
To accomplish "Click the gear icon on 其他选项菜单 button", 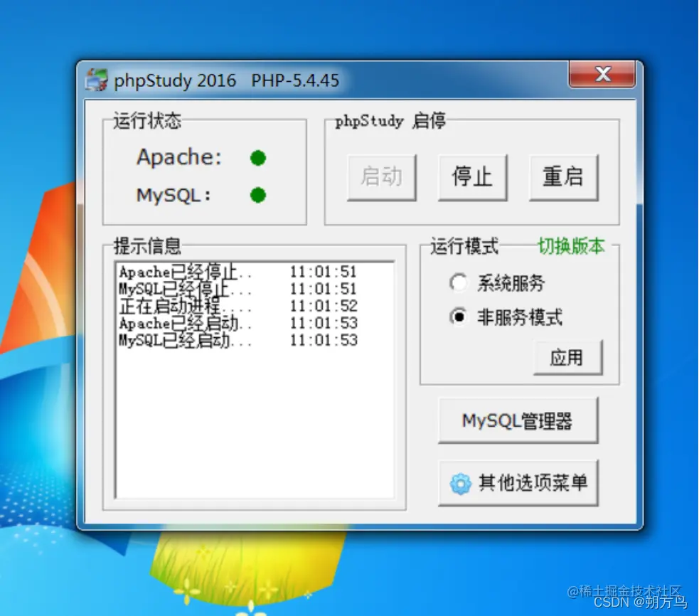I will [460, 484].
